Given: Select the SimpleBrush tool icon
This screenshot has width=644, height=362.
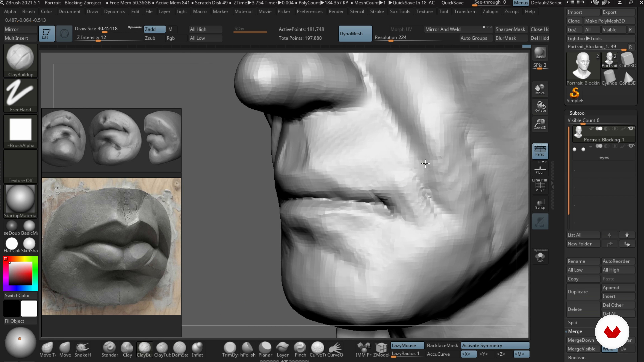Looking at the screenshot, I should (575, 95).
